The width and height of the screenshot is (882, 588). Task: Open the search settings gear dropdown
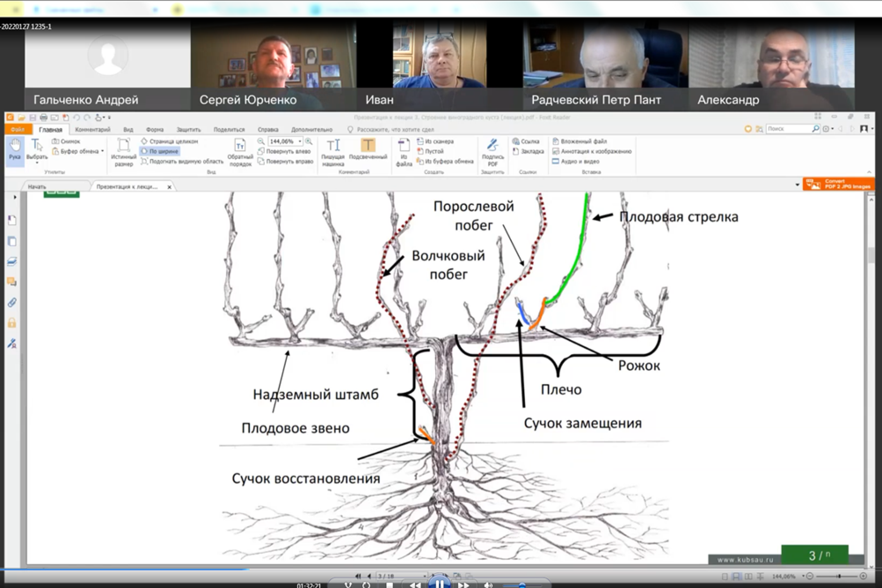828,129
